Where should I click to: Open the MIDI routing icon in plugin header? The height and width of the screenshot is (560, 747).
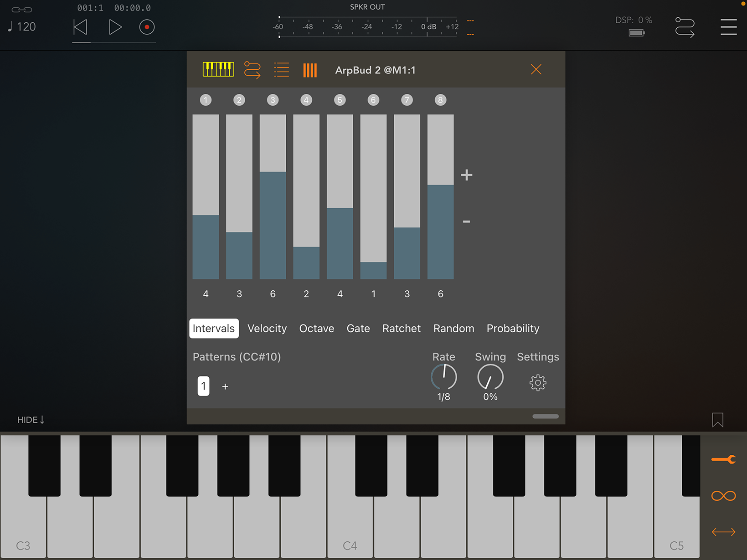point(252,70)
